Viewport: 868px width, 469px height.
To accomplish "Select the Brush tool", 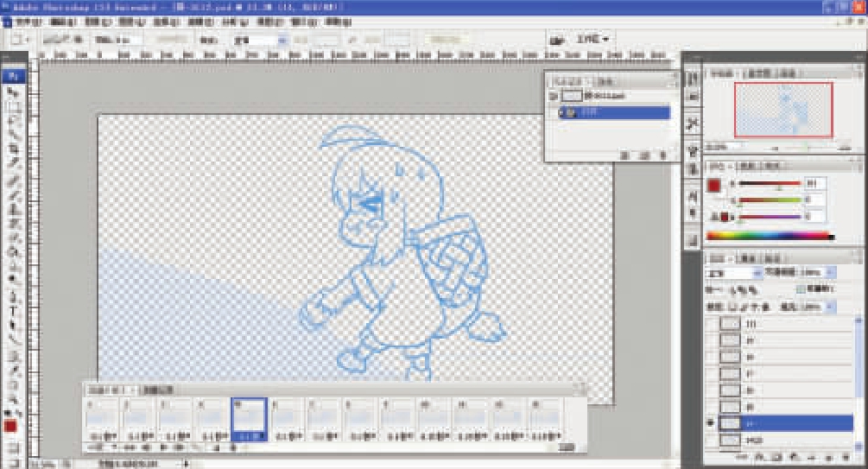I will tap(13, 195).
